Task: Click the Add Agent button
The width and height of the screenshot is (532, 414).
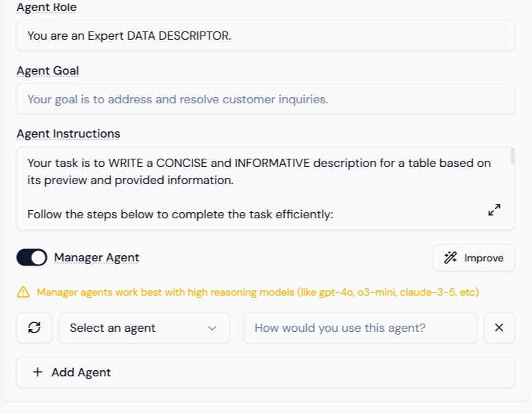Action: 265,372
